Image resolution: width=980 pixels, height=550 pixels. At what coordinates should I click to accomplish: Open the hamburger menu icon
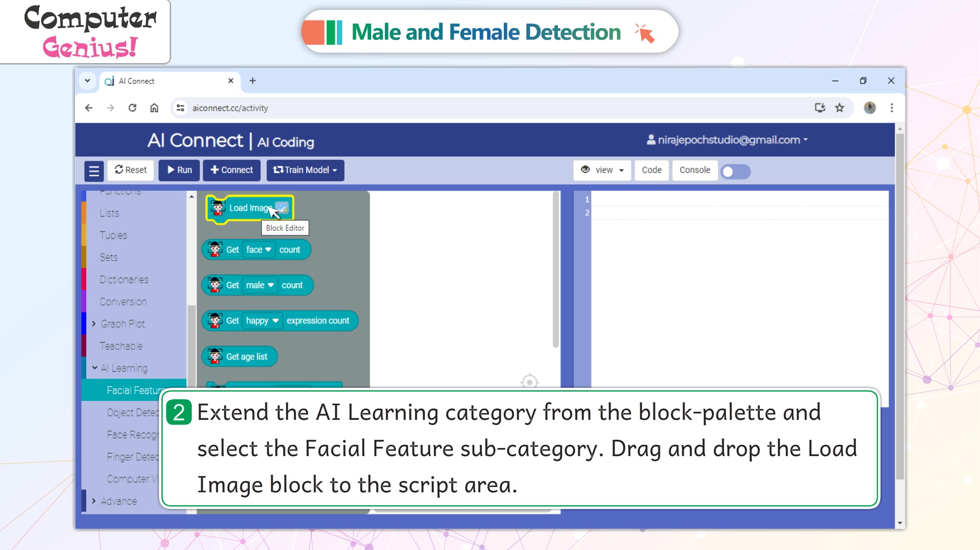(x=94, y=170)
